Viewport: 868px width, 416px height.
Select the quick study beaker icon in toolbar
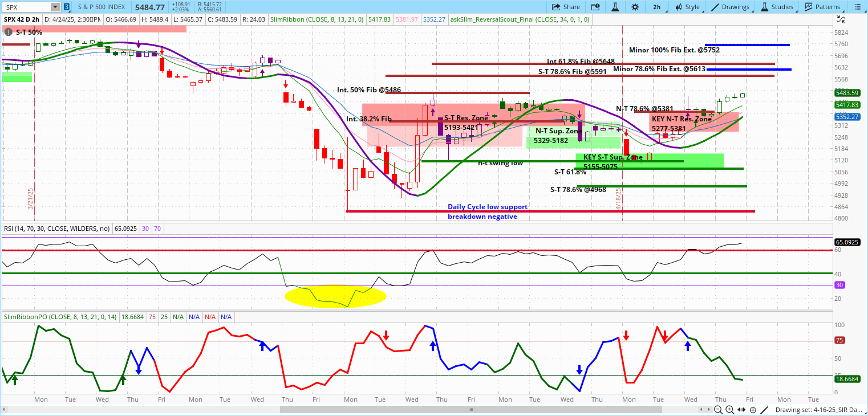pos(614,7)
